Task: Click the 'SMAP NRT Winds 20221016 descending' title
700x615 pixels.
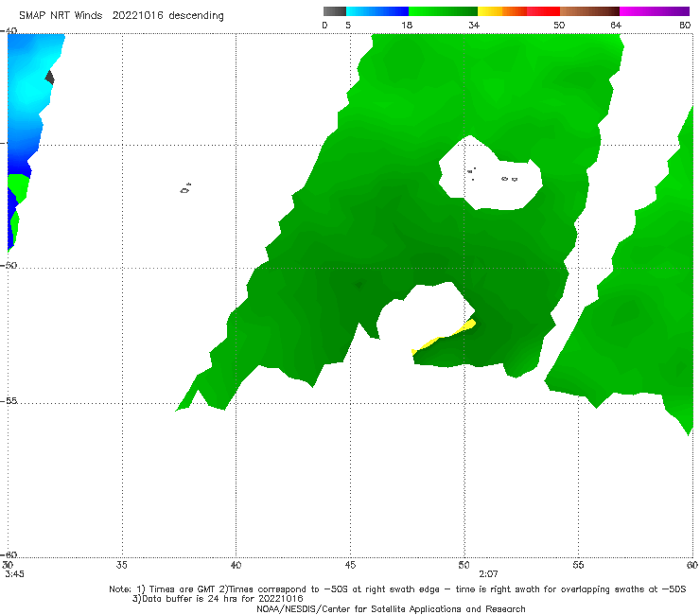Action: [121, 16]
